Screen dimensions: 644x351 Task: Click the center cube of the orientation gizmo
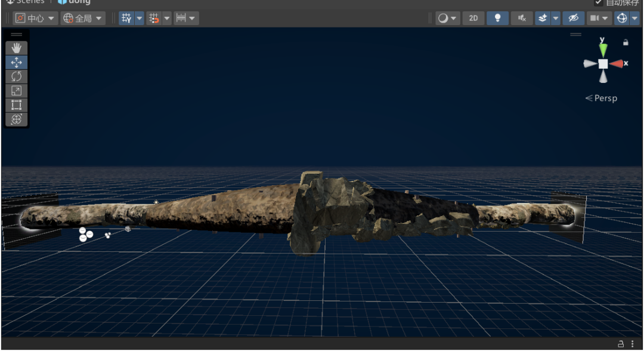pos(603,64)
